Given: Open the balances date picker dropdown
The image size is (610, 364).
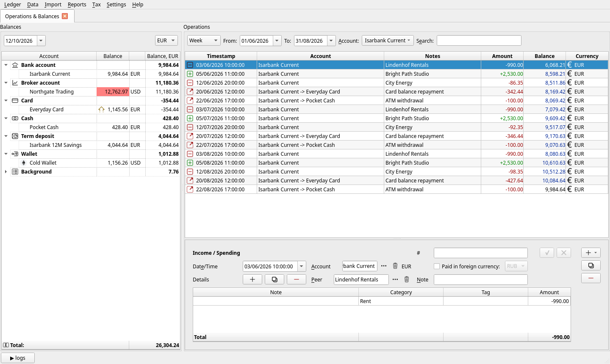Looking at the screenshot, I should (x=41, y=41).
